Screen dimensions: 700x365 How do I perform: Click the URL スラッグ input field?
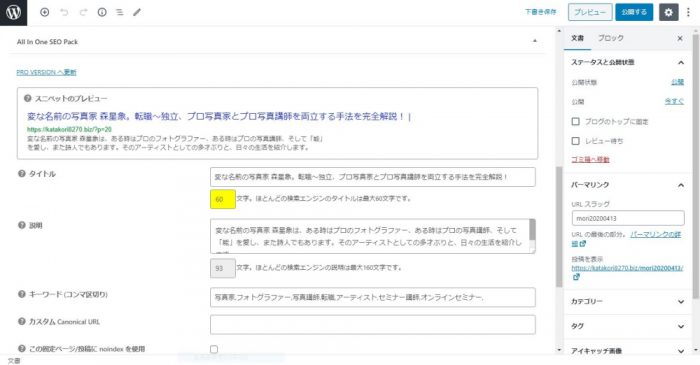[x=628, y=218]
